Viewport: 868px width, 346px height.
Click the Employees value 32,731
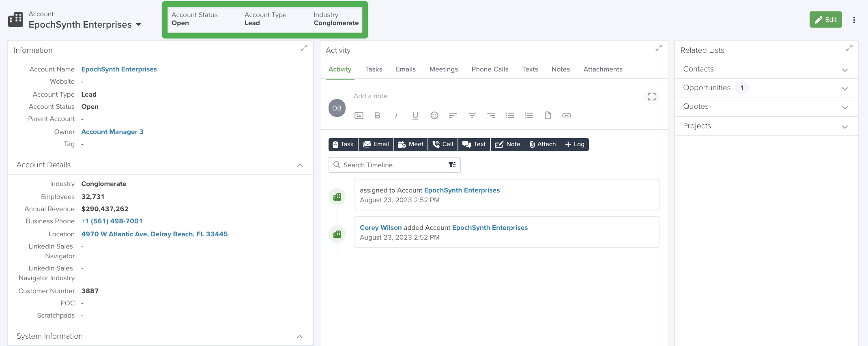93,197
